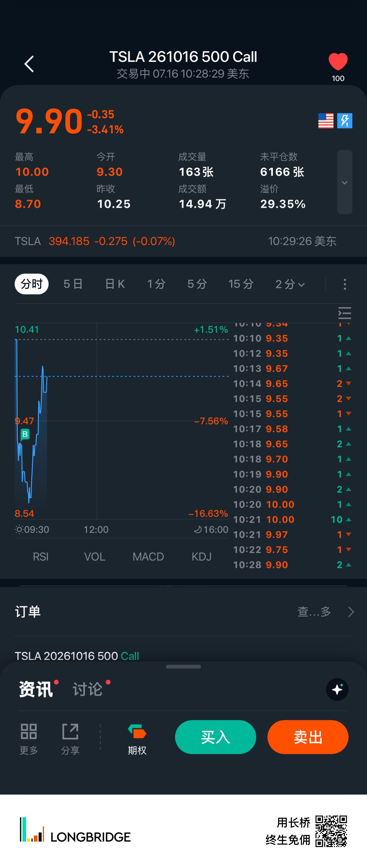Open the 更多 grid icon
Image resolution: width=367 pixels, height=868 pixels.
29,739
